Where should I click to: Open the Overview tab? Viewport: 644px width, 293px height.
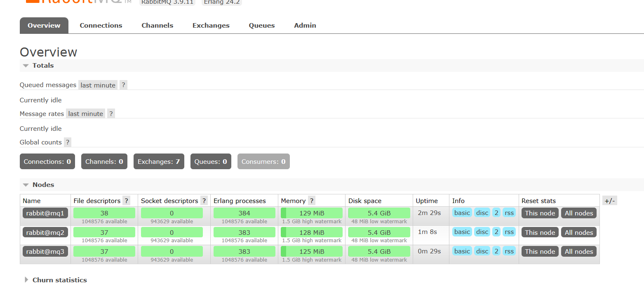44,25
